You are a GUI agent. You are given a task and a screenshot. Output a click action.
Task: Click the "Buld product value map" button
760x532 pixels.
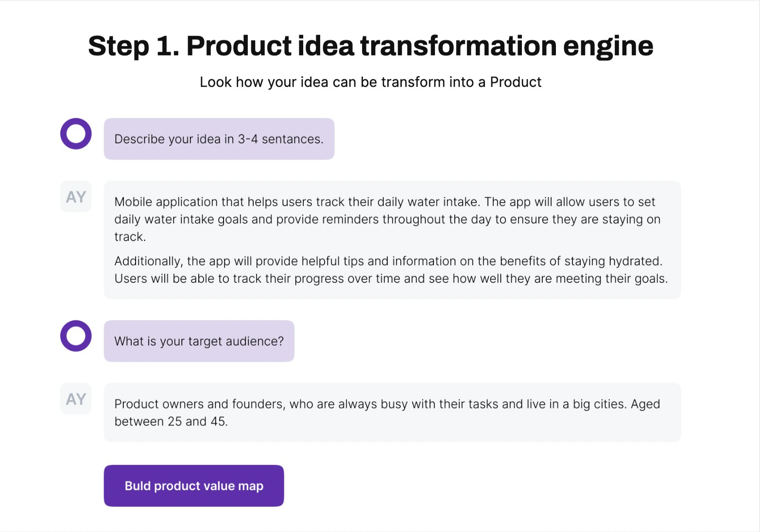click(194, 486)
